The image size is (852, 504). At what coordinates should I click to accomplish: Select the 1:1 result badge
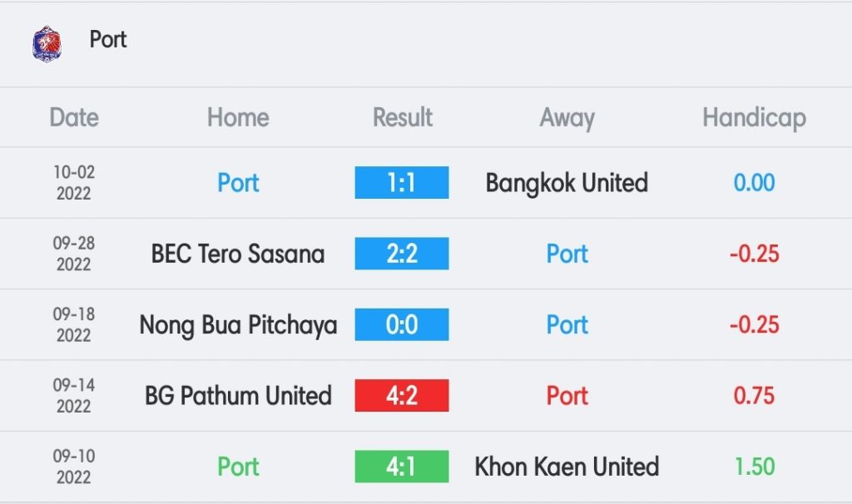pyautogui.click(x=402, y=182)
